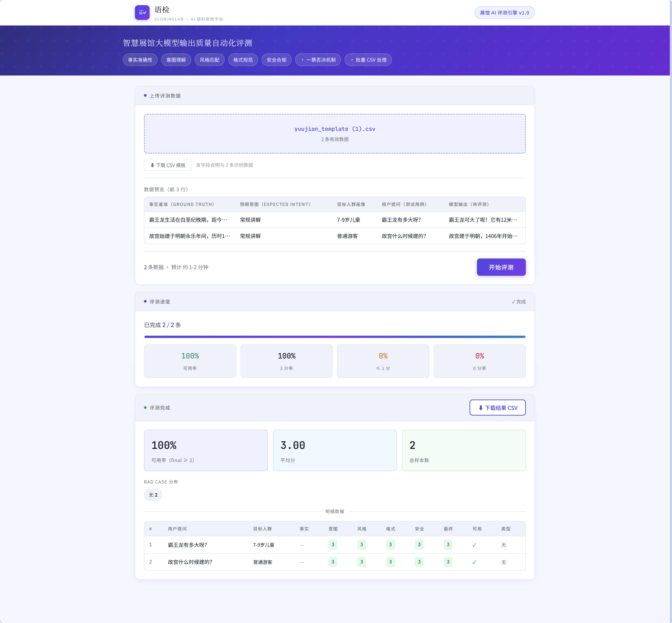Click the CSV upload drop zone
The height and width of the screenshot is (623, 672).
pos(334,133)
